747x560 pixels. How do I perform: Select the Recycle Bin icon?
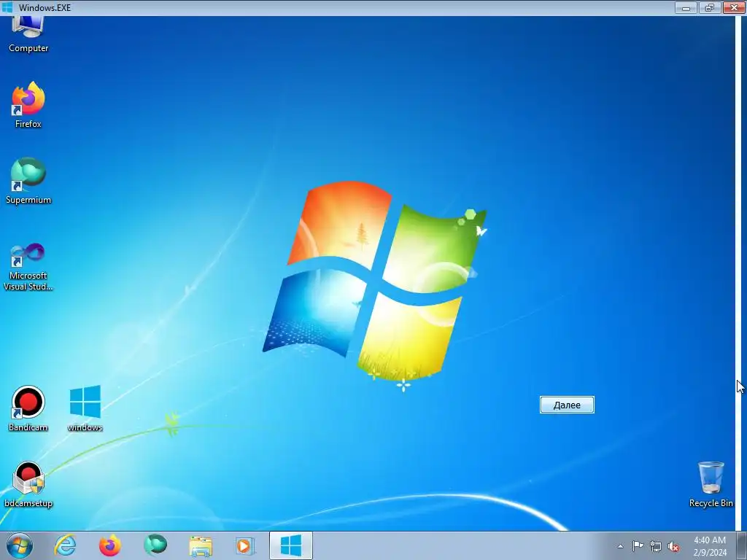(x=711, y=484)
